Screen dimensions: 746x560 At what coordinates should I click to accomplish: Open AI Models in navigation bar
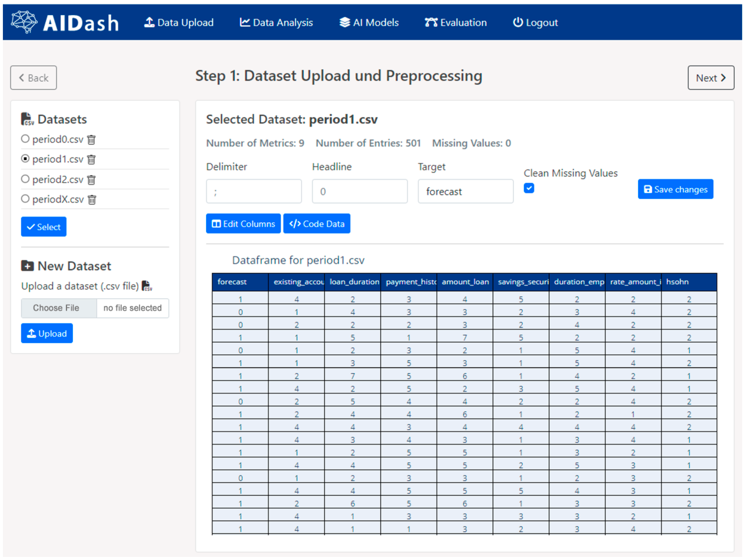click(x=369, y=23)
